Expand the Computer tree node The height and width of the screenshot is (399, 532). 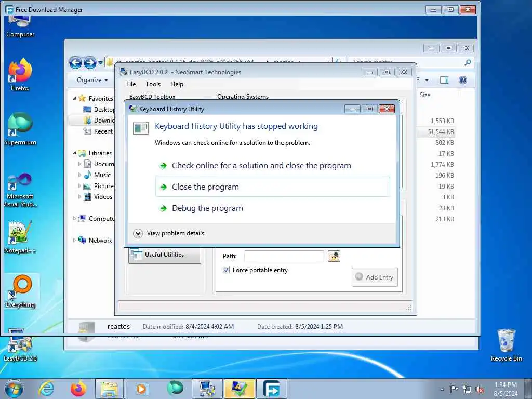(x=74, y=219)
